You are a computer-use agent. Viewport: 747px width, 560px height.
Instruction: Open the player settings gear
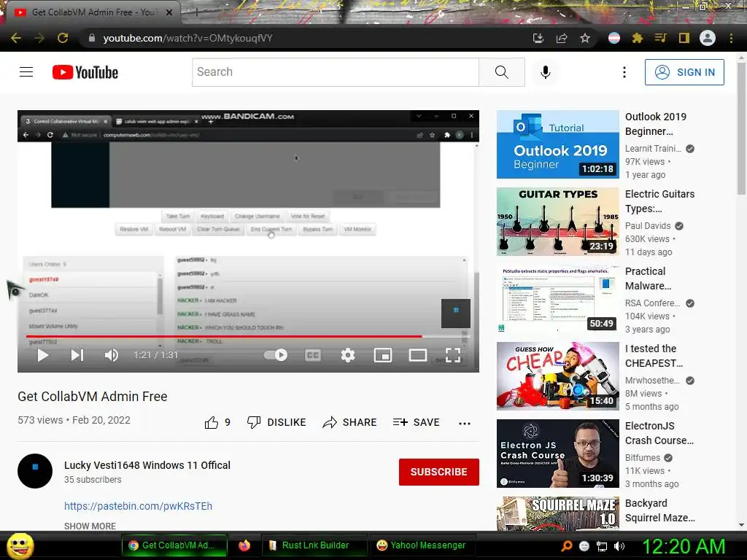pos(348,355)
